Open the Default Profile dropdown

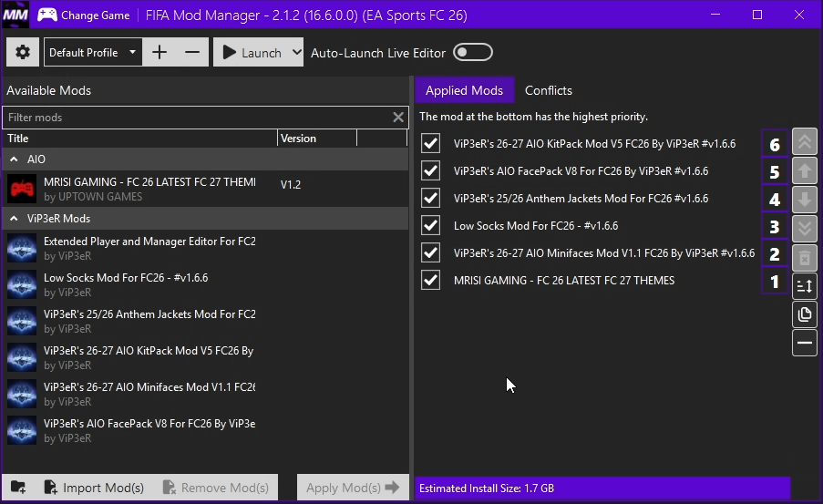(93, 52)
